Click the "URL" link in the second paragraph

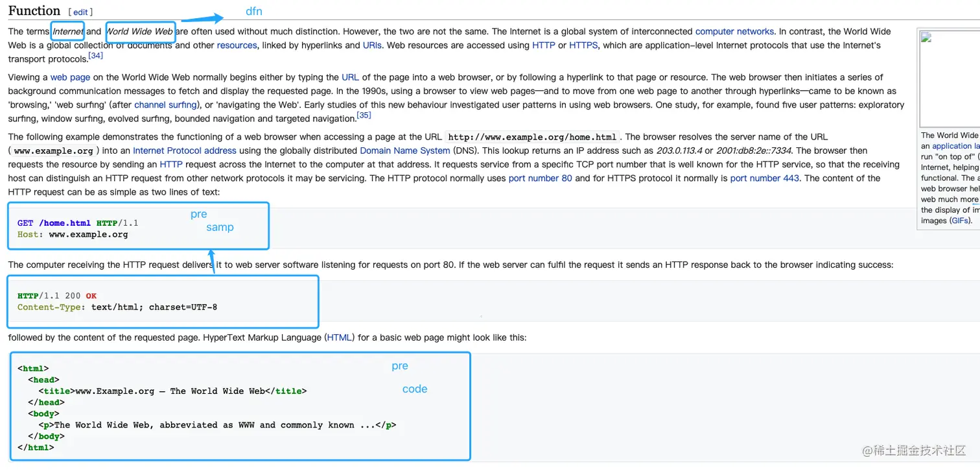350,77
